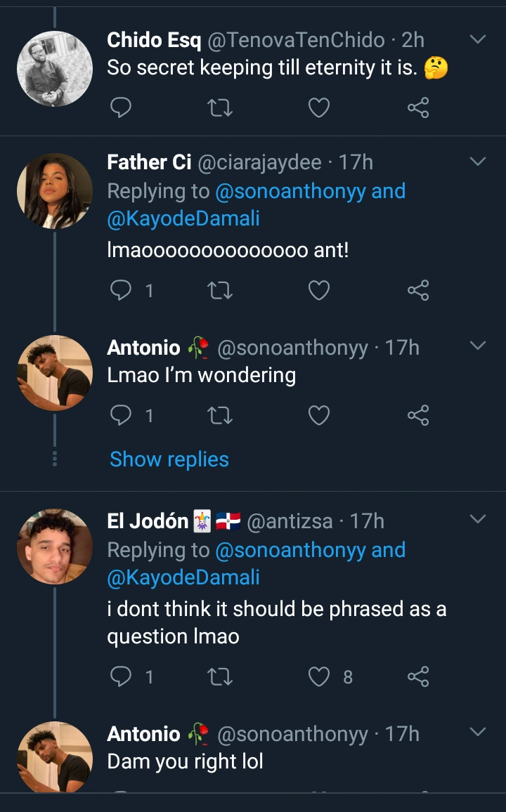Like Chido Esq's tweet
Screen dimensions: 506x812
[x=319, y=107]
